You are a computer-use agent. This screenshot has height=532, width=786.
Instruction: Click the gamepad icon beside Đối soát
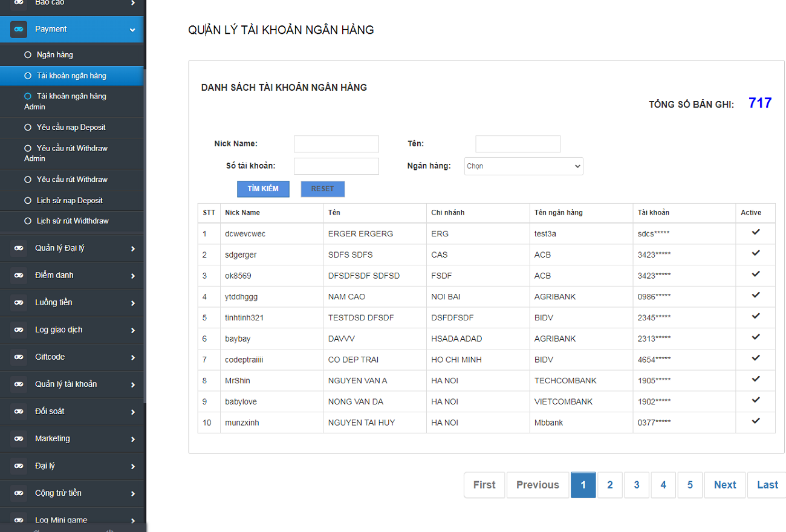click(x=19, y=412)
